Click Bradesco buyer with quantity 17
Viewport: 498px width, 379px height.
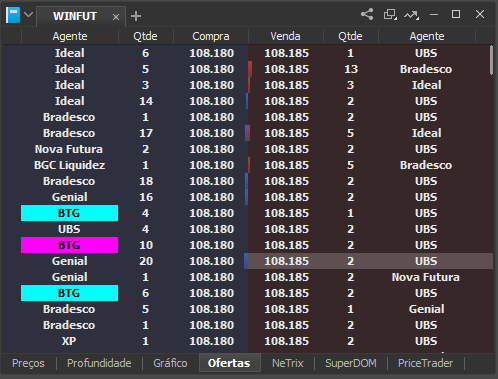coord(69,133)
